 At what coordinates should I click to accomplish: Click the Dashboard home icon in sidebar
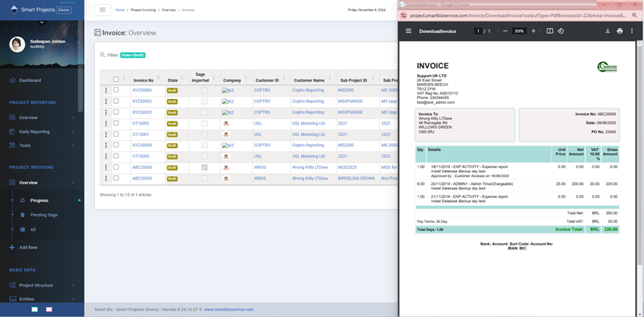pyautogui.click(x=13, y=80)
